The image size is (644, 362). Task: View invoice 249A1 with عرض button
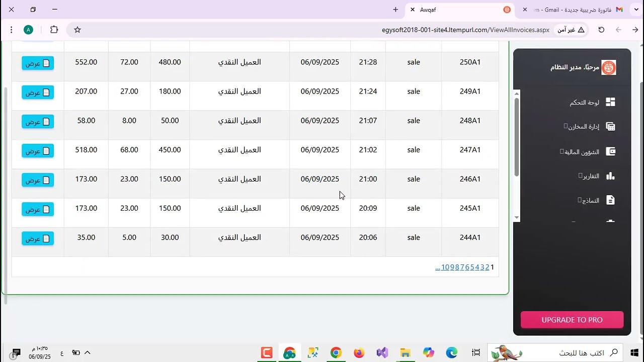pos(38,93)
